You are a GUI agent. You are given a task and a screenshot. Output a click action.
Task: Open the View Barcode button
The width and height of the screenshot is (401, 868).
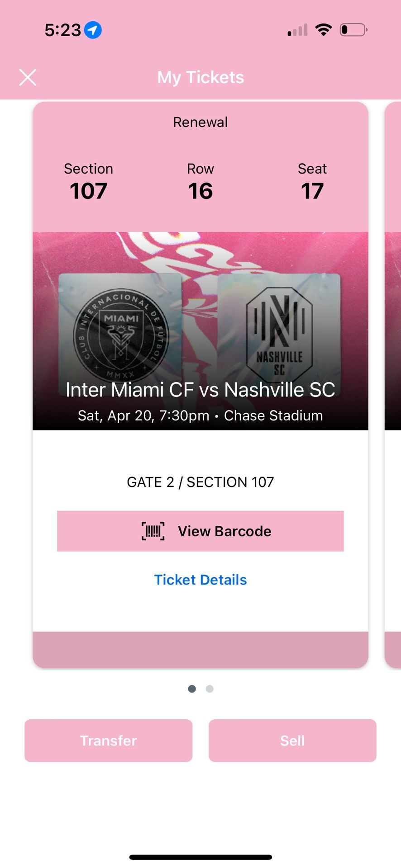(200, 531)
